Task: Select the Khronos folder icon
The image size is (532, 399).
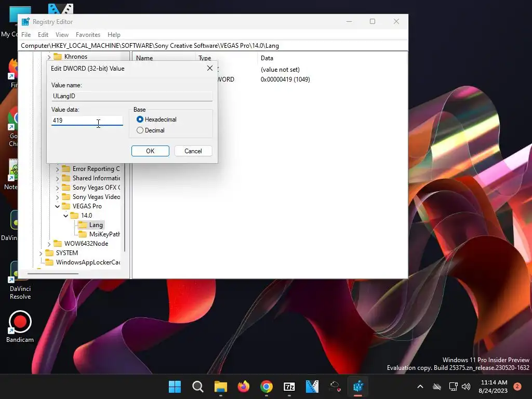Action: (58, 56)
